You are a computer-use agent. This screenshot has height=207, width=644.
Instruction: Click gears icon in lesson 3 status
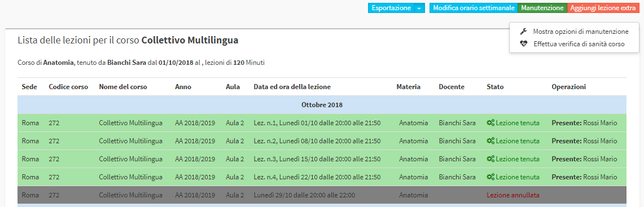point(490,159)
